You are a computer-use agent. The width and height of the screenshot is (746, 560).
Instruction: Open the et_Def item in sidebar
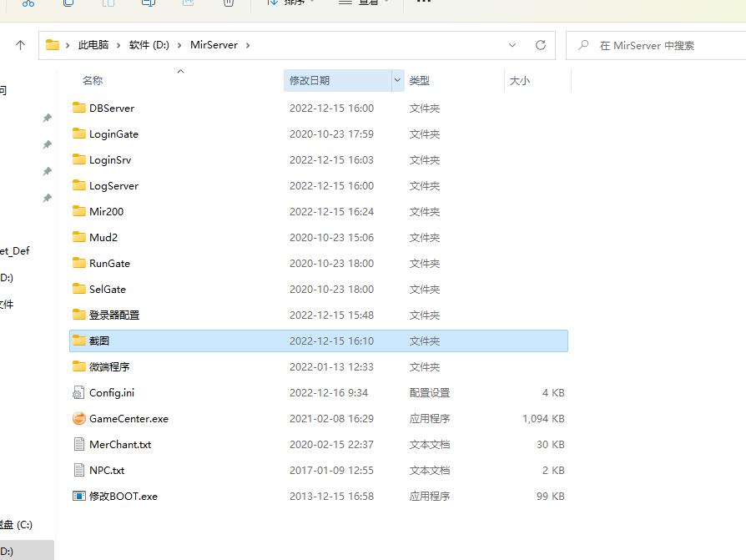coord(15,250)
